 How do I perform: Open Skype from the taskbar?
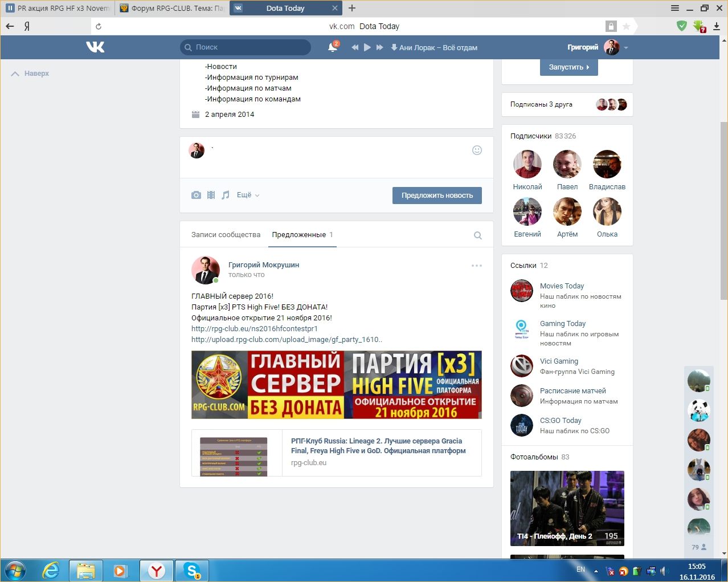192,571
